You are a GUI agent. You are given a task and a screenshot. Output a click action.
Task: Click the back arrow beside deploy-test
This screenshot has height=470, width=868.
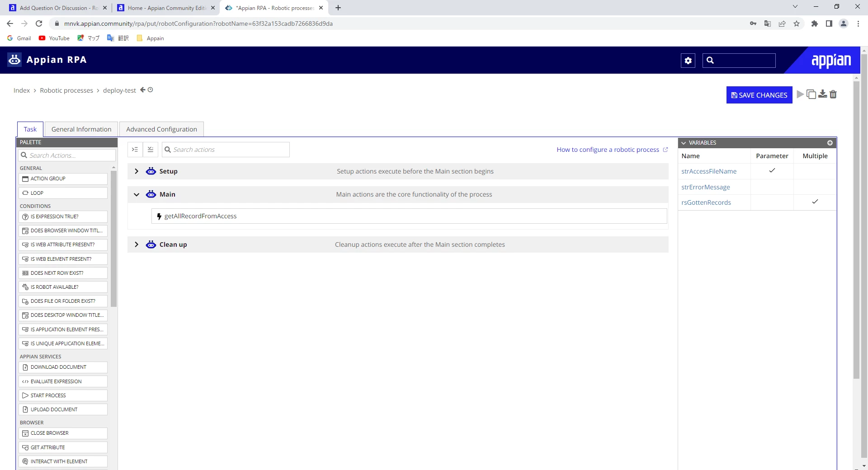tap(143, 90)
